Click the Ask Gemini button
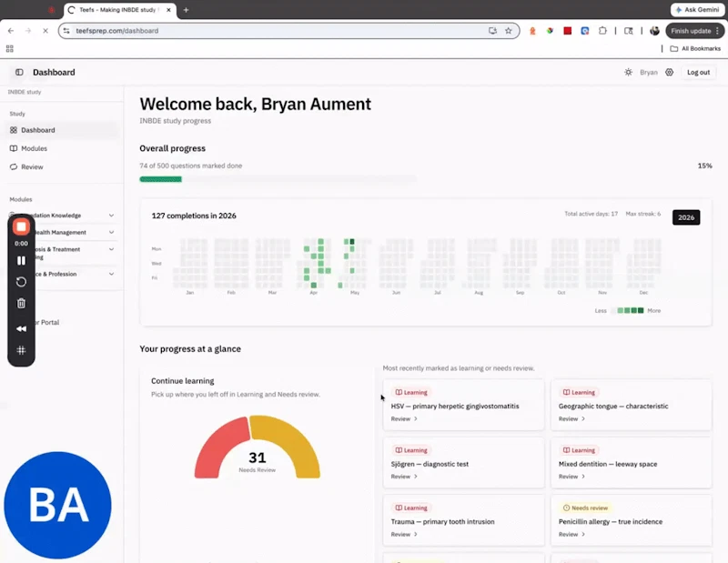728x563 pixels. pos(697,10)
